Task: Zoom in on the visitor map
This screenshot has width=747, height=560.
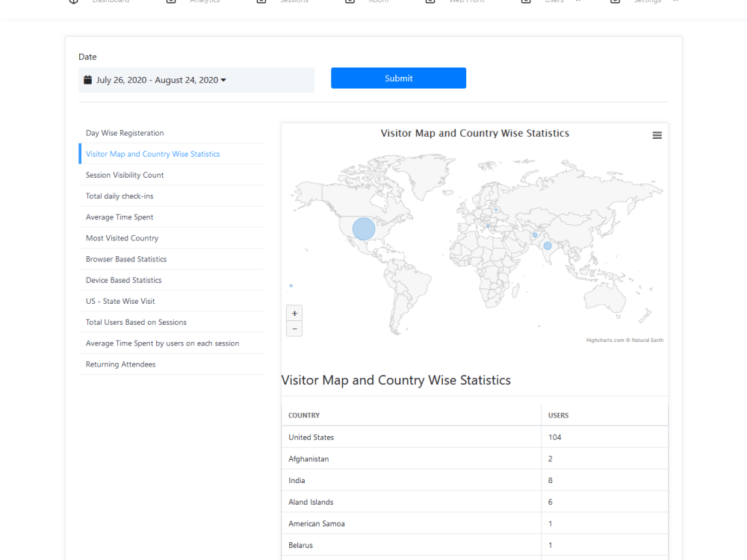Action: click(x=294, y=314)
